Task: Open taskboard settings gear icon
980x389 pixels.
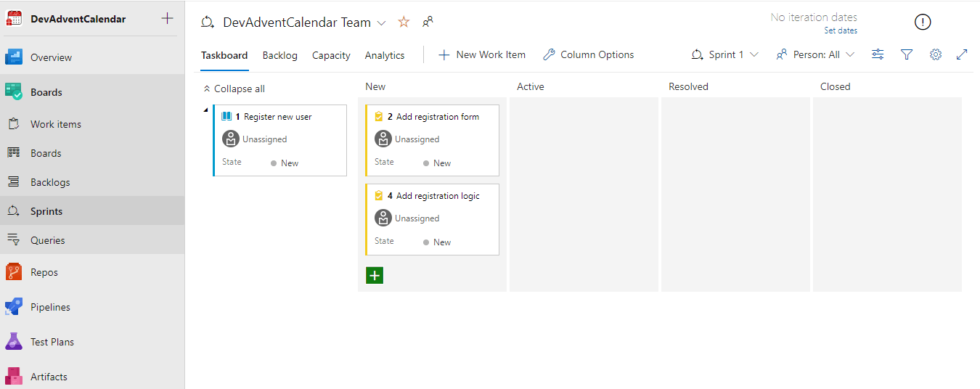Action: coord(936,54)
